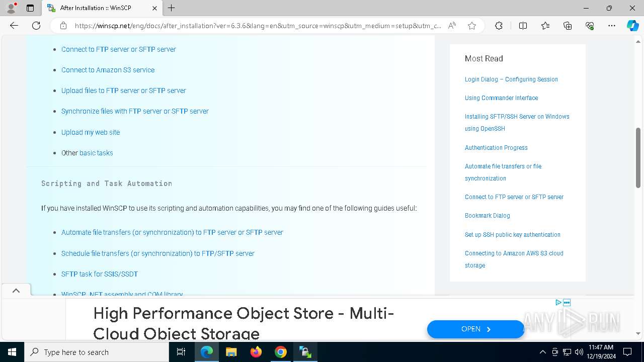Open Connecting to Amazon AWS S3 link

pyautogui.click(x=514, y=259)
